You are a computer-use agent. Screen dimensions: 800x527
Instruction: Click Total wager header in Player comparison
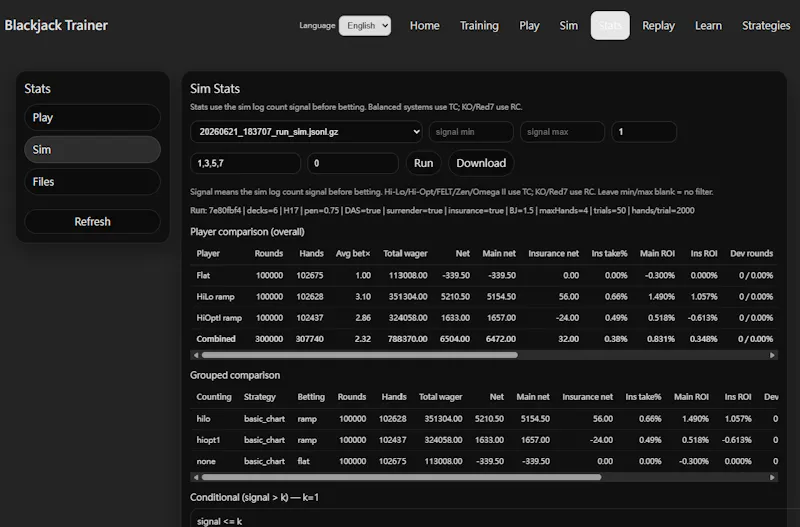[405, 254]
